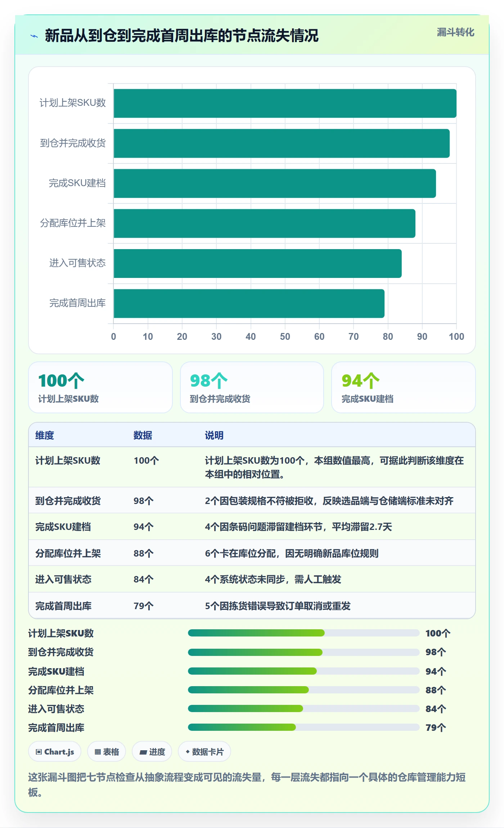Click the 84个 cell in the table
The image size is (504, 828).
click(144, 579)
